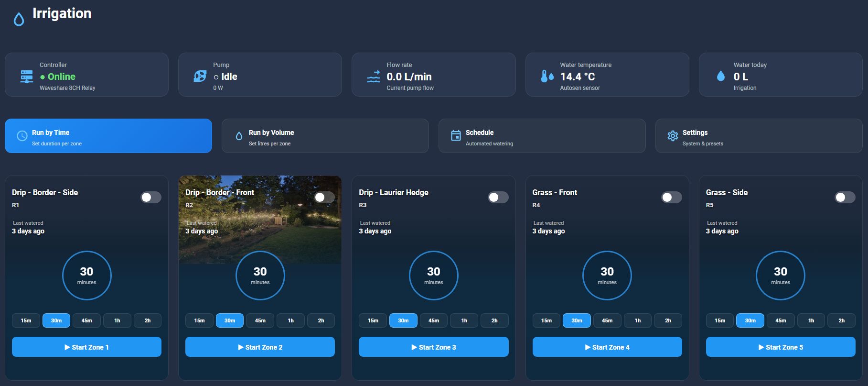Pick 1h duration for Drip - Border - Front
The height and width of the screenshot is (386, 868).
290,320
